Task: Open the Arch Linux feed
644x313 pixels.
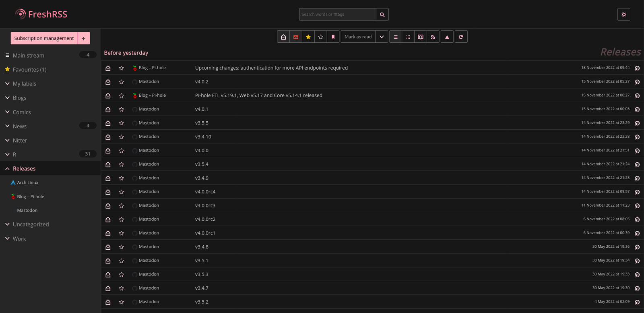Action: click(x=28, y=182)
